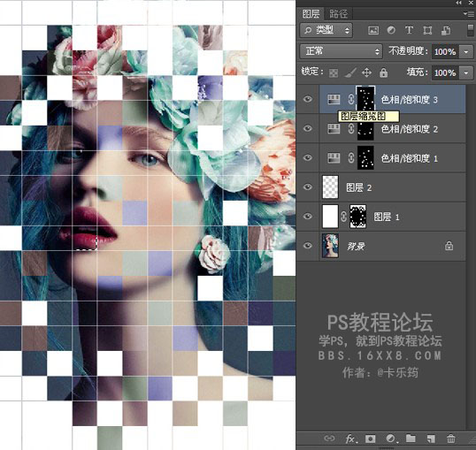Screen dimensions: 476x450
Task: Select the 图层 1 mask thumbnail
Action: pos(358,217)
